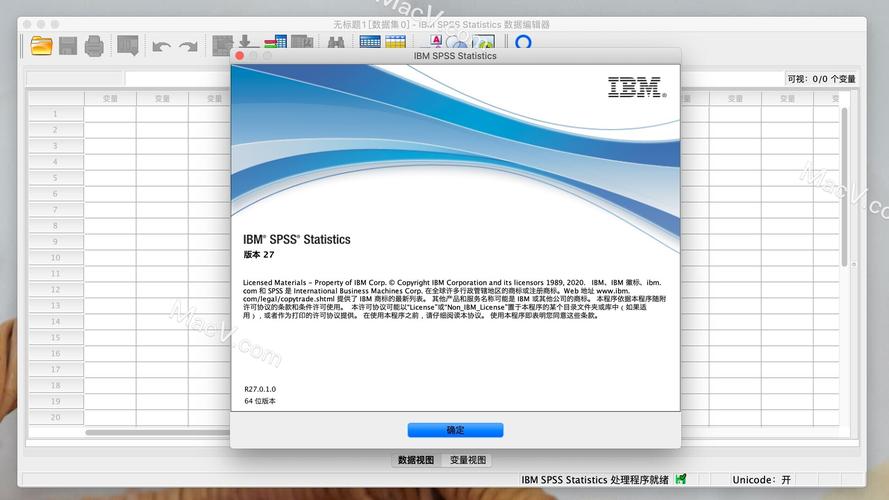Undo the last action in the toolbar
Viewport: 889px width, 500px height.
click(x=162, y=46)
